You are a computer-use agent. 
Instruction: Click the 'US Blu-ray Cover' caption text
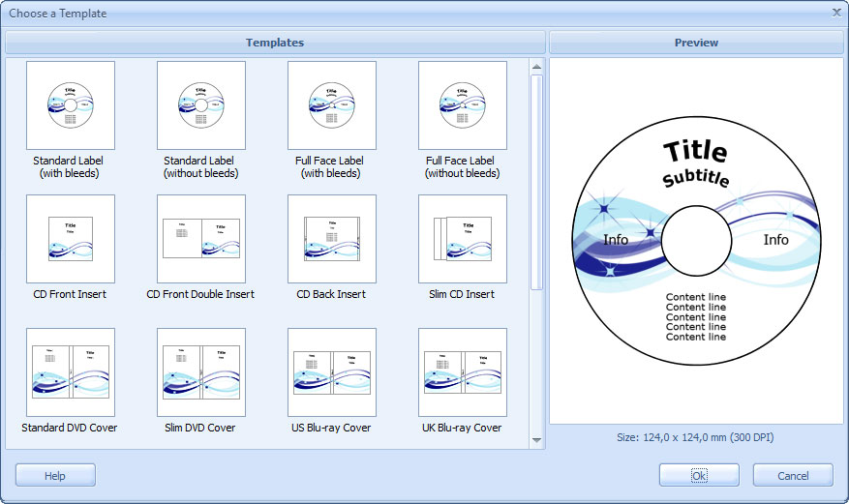331,428
